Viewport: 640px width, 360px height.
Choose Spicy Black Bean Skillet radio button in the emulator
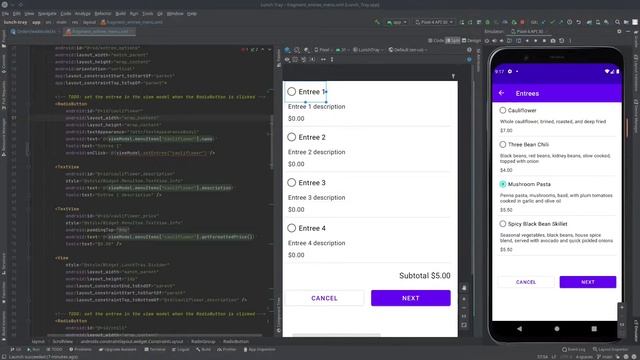pos(502,224)
